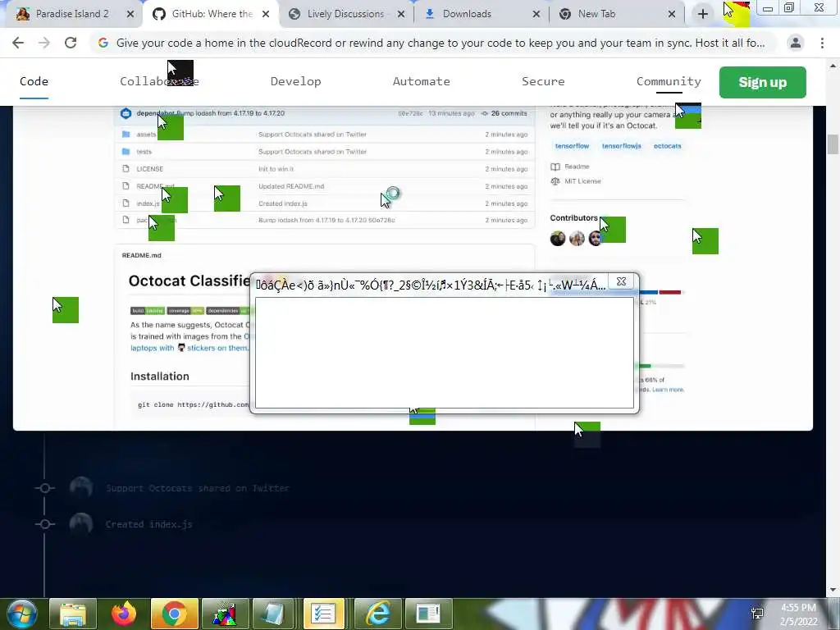Open a new tab with the plus button
Viewport: 840px width, 630px height.
coord(703,14)
